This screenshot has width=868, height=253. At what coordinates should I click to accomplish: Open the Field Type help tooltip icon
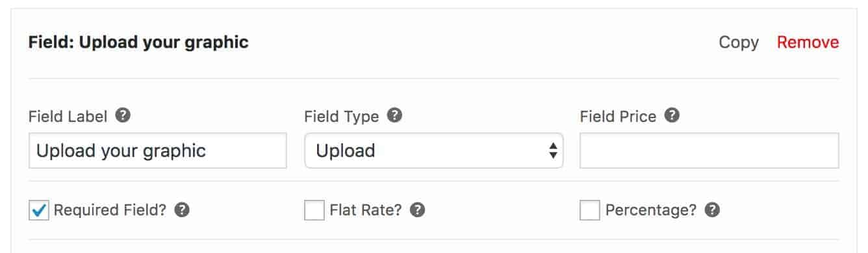pyautogui.click(x=394, y=116)
